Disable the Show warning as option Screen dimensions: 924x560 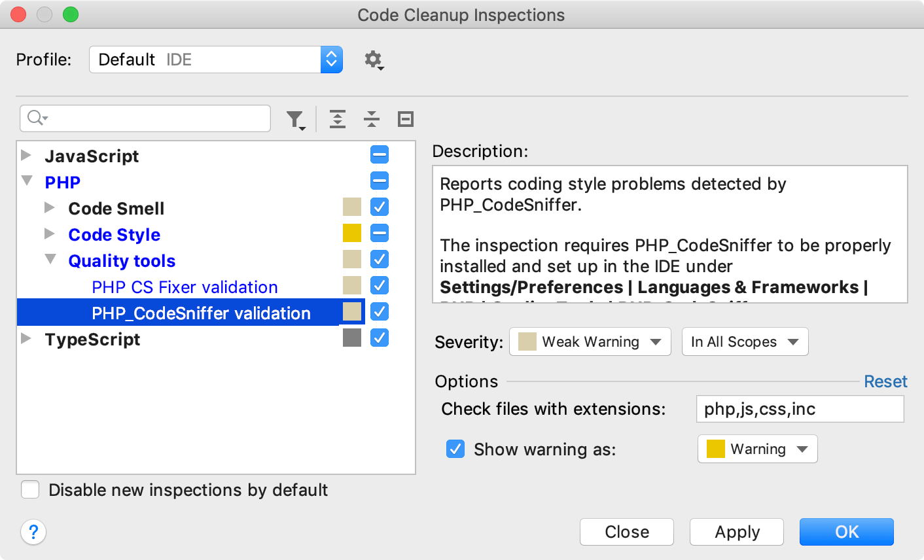(x=455, y=449)
